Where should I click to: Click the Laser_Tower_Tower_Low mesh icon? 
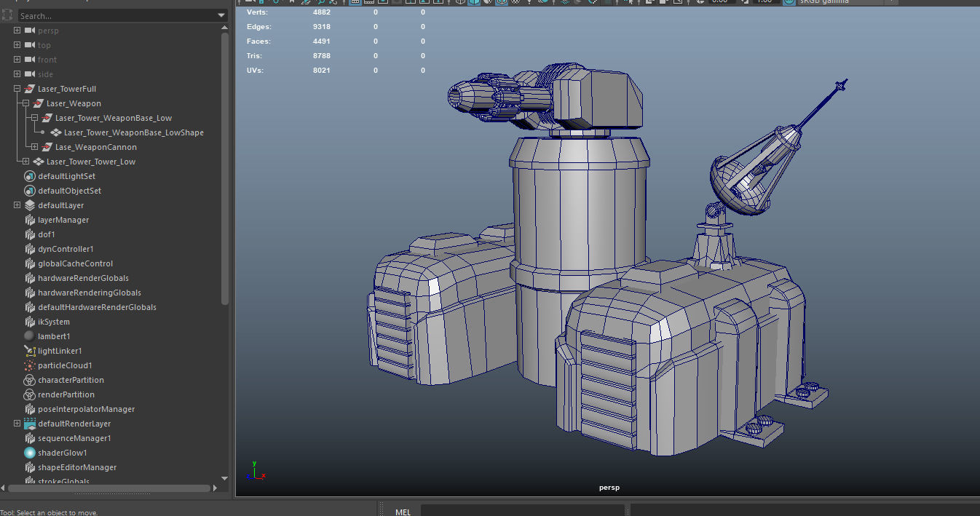(x=39, y=162)
